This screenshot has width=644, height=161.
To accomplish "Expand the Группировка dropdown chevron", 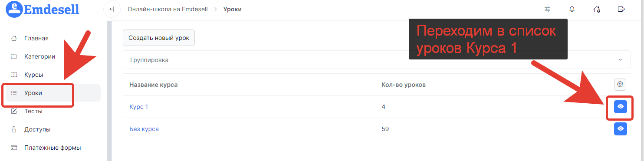I will 620,60.
